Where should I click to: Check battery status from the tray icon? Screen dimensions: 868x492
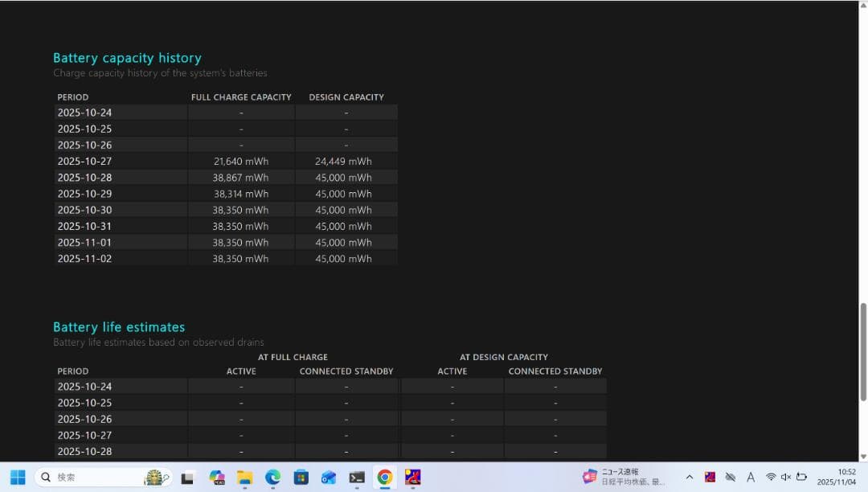pyautogui.click(x=801, y=477)
